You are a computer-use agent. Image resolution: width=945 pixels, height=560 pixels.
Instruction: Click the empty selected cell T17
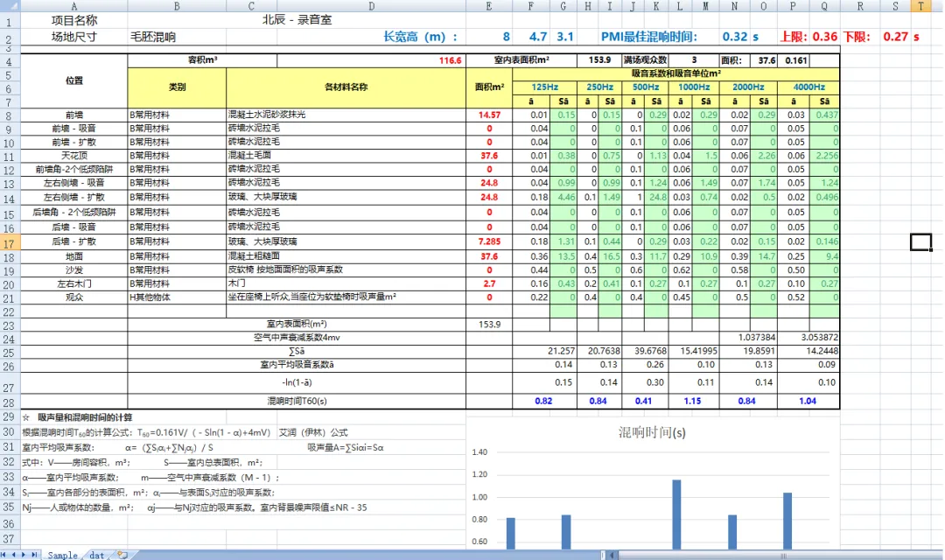[920, 242]
